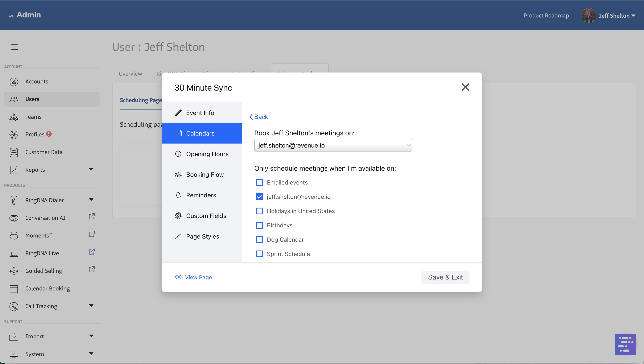Click the Back link in the dialog
Viewport: 644px width, 364px height.
(x=259, y=117)
